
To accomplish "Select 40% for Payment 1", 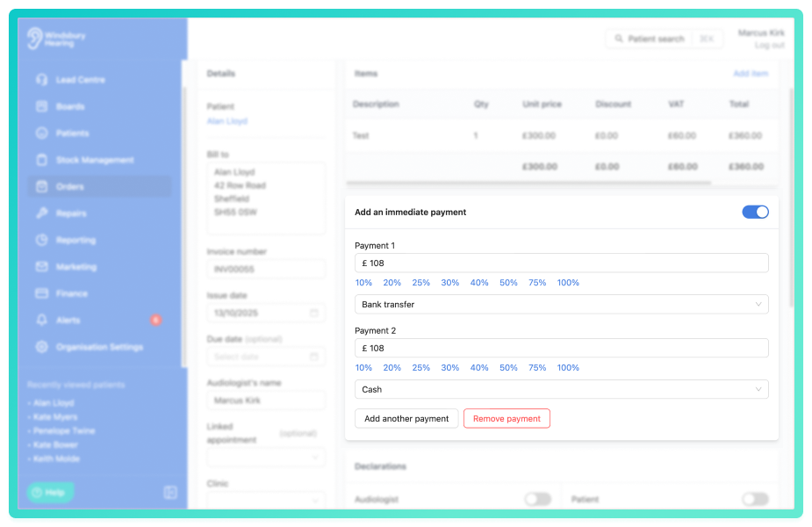I will point(479,283).
